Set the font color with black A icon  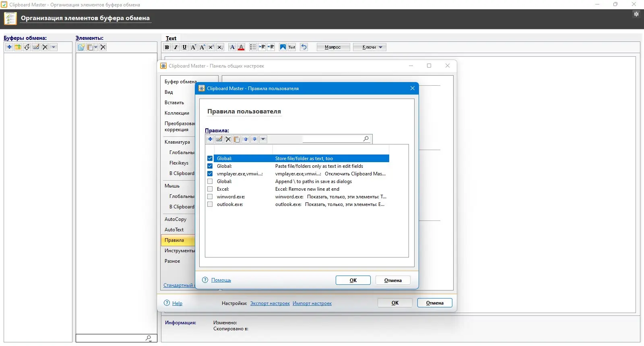click(x=232, y=47)
